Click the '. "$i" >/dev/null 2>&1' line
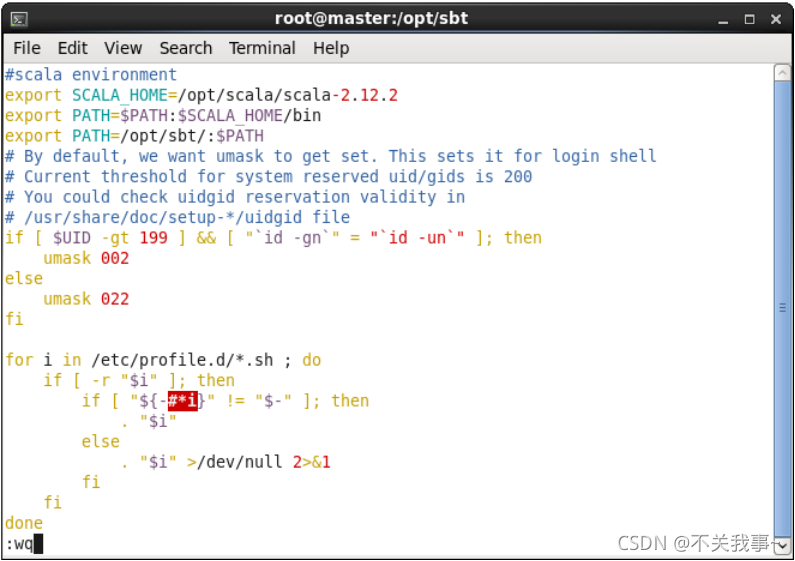 point(226,462)
